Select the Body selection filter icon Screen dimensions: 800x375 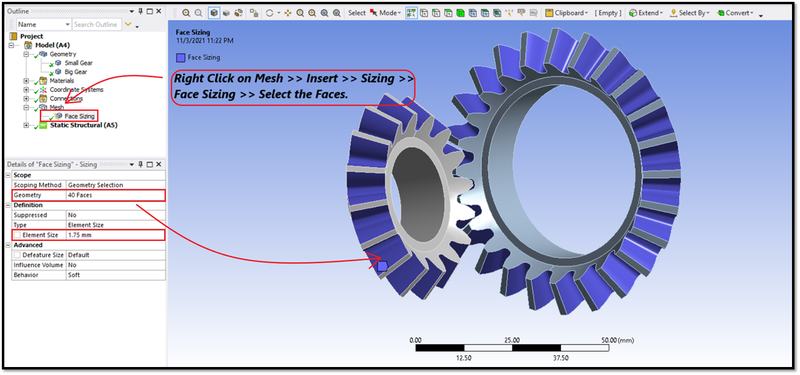[x=461, y=13]
